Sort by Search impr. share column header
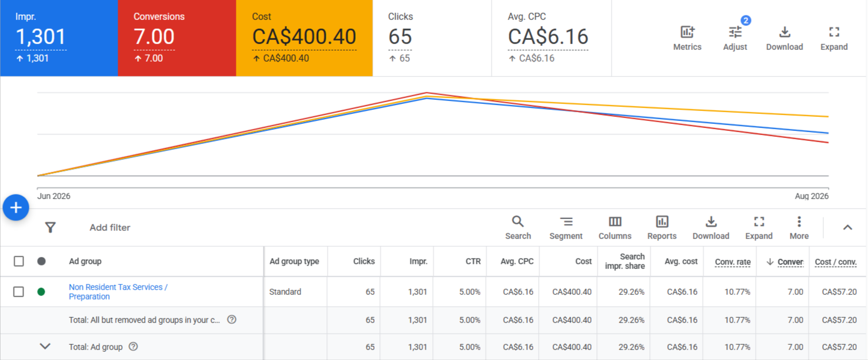The image size is (868, 360). click(x=625, y=261)
